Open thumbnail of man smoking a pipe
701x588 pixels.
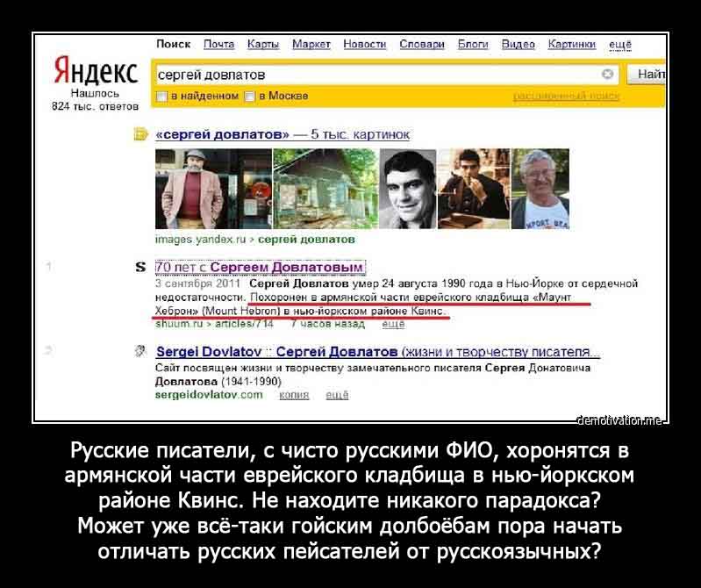click(474, 189)
